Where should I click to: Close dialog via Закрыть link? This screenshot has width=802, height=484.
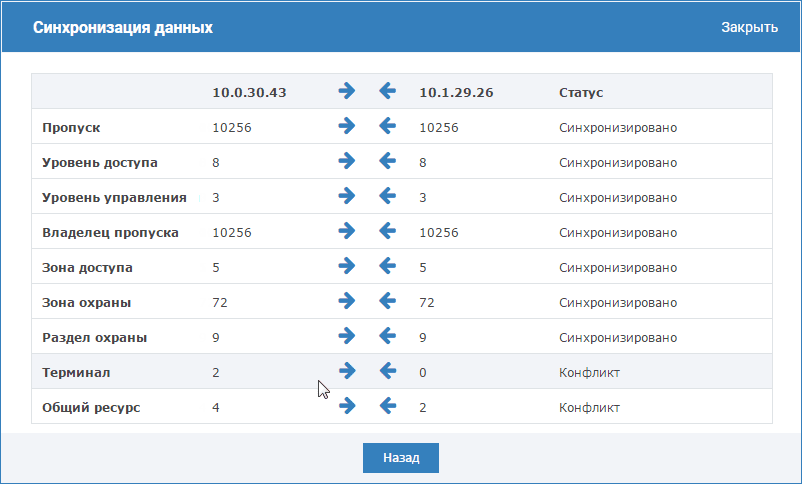[x=749, y=28]
